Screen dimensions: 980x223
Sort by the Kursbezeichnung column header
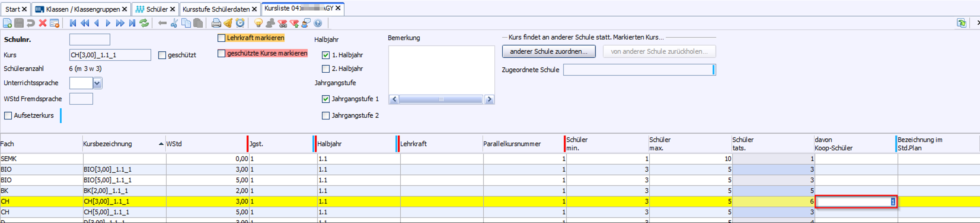click(107, 144)
